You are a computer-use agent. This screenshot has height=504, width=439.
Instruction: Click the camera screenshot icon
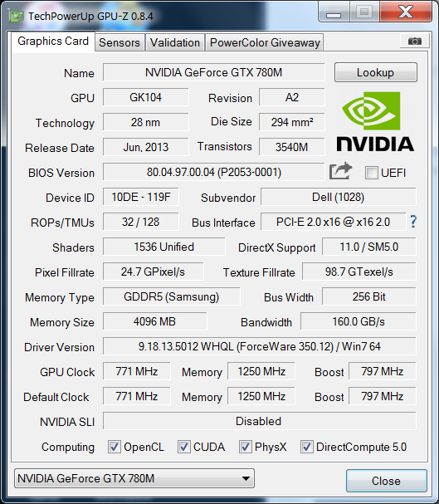click(x=415, y=42)
